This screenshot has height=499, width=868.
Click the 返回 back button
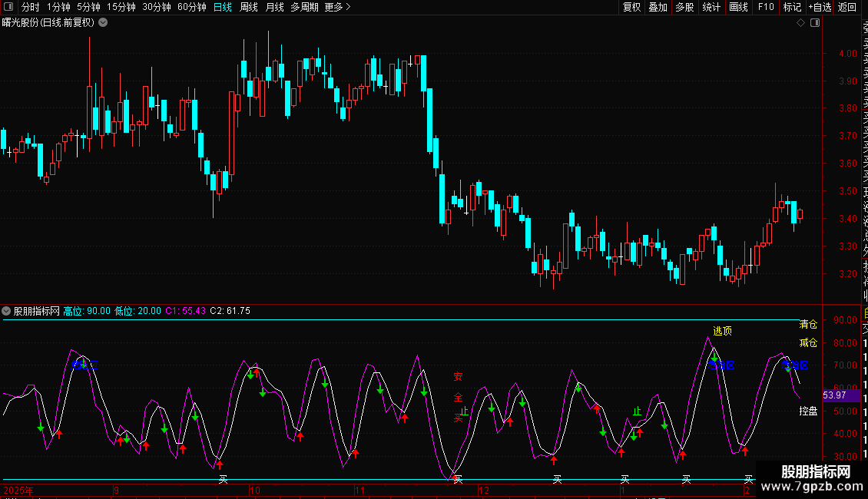coord(847,8)
